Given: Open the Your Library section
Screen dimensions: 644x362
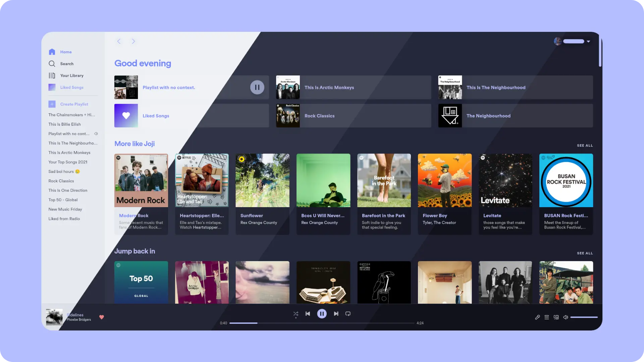Looking at the screenshot, I should 72,75.
